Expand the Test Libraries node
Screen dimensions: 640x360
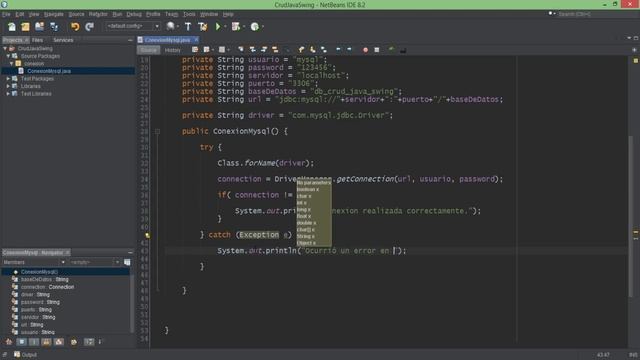tap(8, 93)
